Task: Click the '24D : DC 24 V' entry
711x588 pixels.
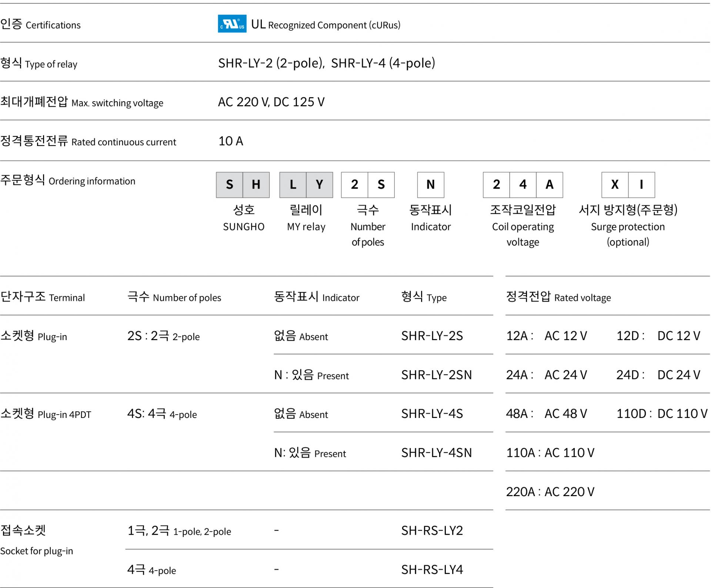Action: 658,375
